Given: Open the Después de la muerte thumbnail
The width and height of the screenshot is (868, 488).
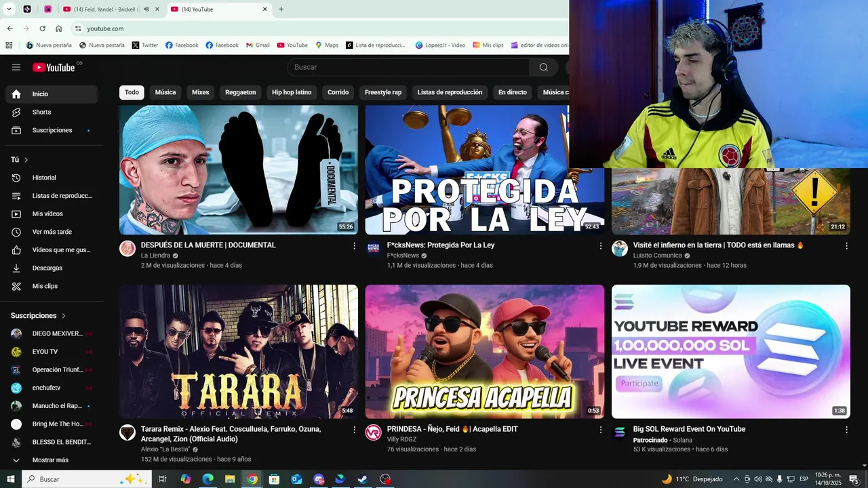Looking at the screenshot, I should pos(239,169).
